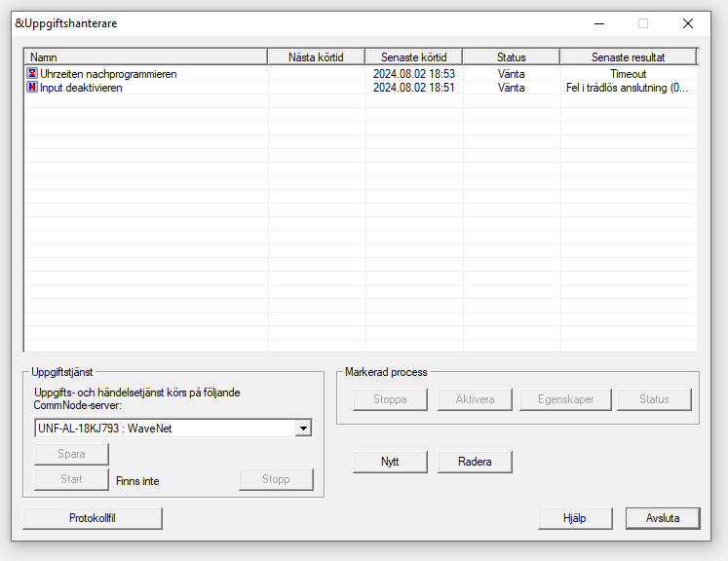Open the CommNode server dropdown arrow

click(303, 429)
